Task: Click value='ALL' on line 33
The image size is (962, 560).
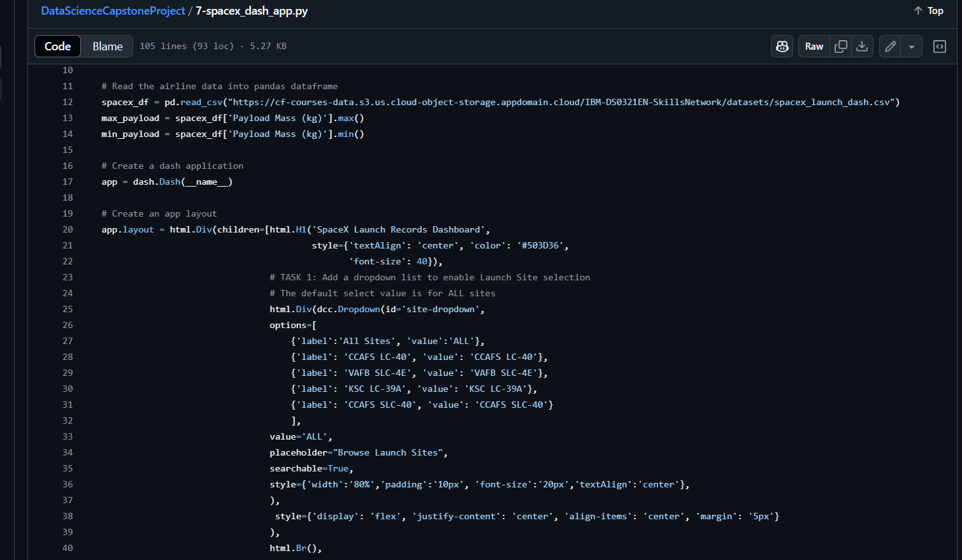Action: point(298,436)
